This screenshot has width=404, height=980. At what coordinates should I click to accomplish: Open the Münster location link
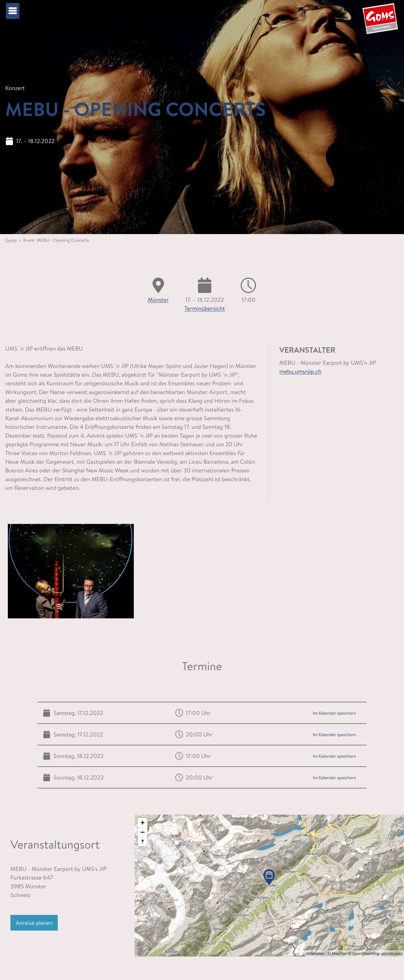158,300
